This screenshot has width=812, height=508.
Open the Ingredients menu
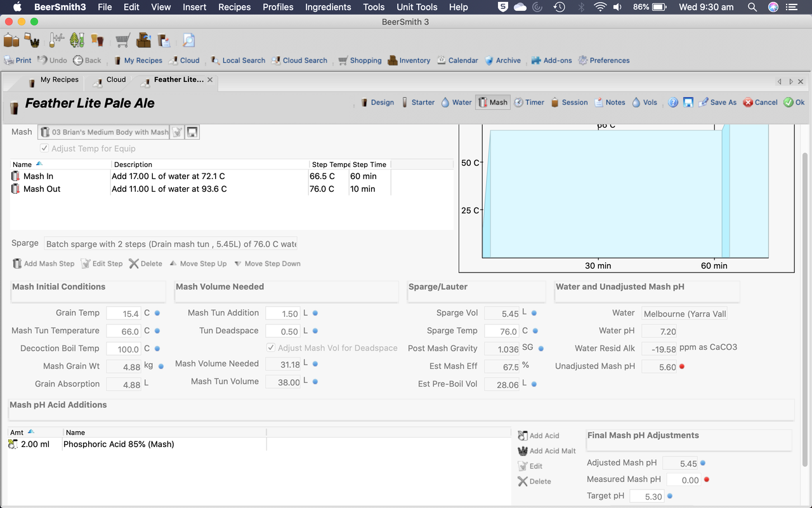328,7
